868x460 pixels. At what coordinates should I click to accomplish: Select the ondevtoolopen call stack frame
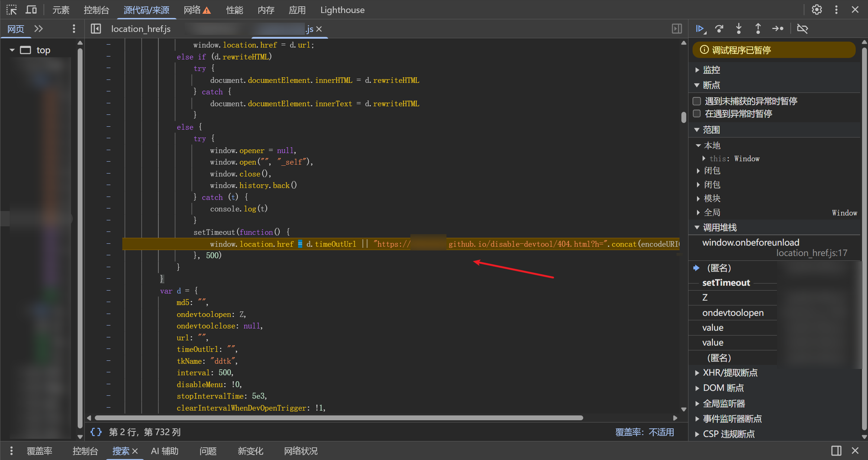[733, 313]
